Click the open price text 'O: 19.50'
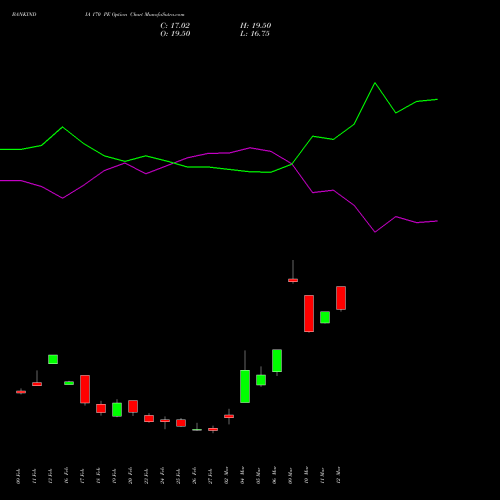This screenshot has height=500, width=500. point(175,34)
